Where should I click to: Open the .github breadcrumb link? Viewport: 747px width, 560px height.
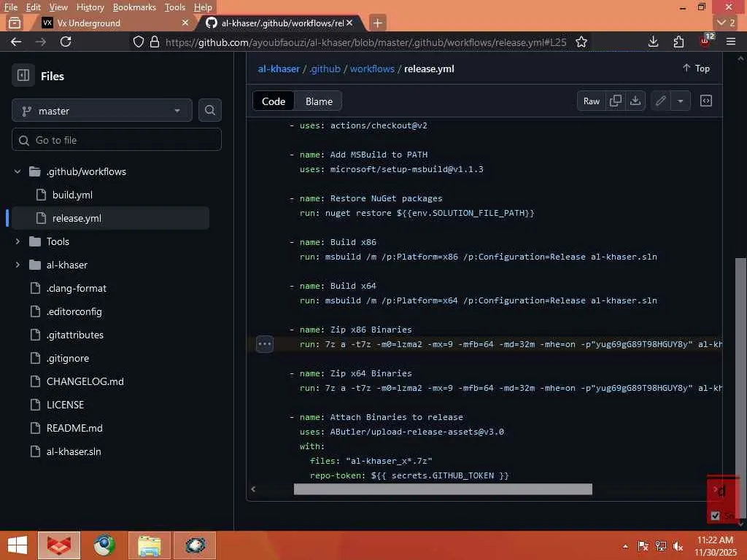pos(325,69)
